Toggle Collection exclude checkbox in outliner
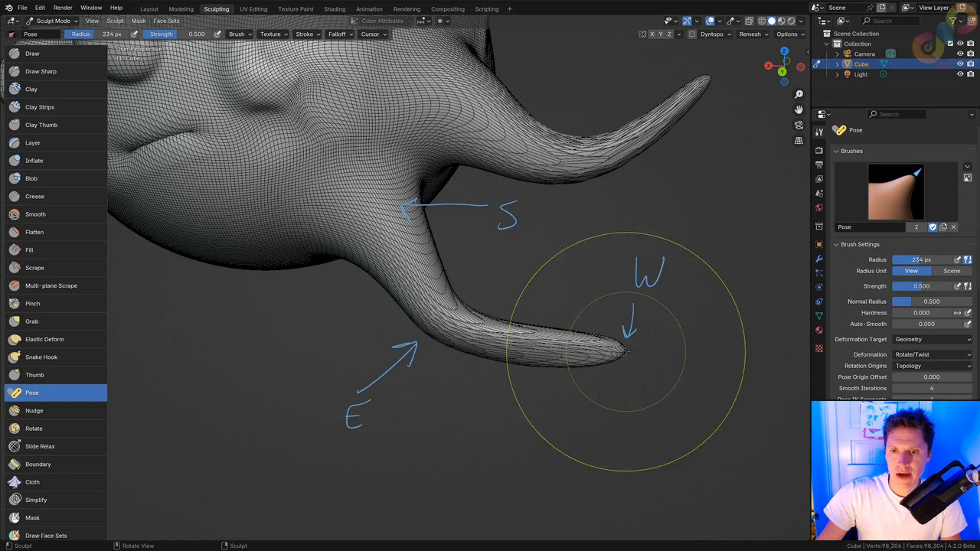 950,44
